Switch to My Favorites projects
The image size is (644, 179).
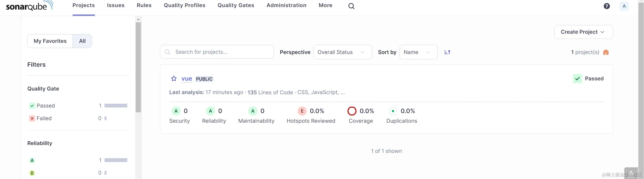[x=50, y=41]
